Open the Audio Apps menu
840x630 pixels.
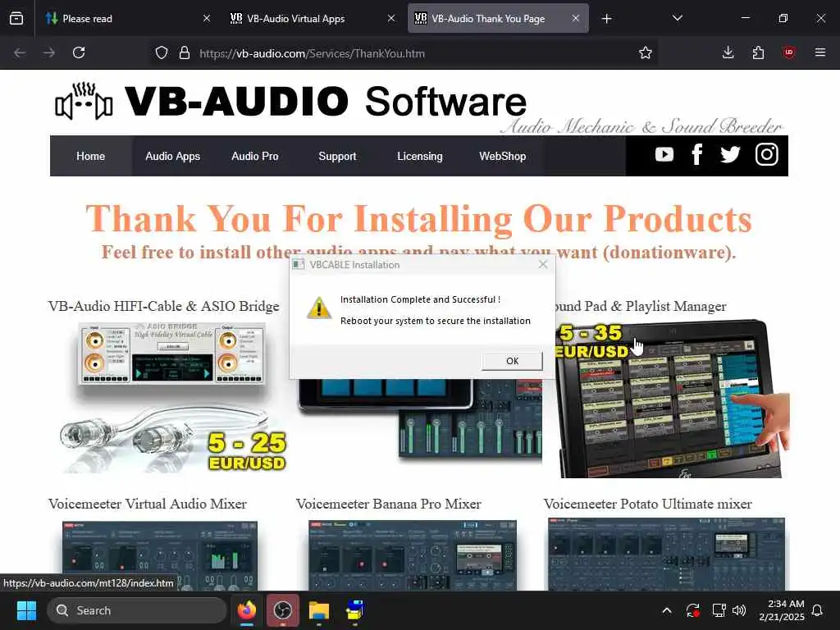(x=172, y=156)
